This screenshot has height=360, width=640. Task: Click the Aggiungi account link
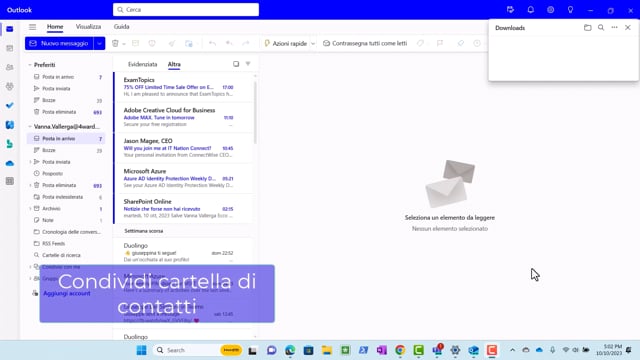67,293
